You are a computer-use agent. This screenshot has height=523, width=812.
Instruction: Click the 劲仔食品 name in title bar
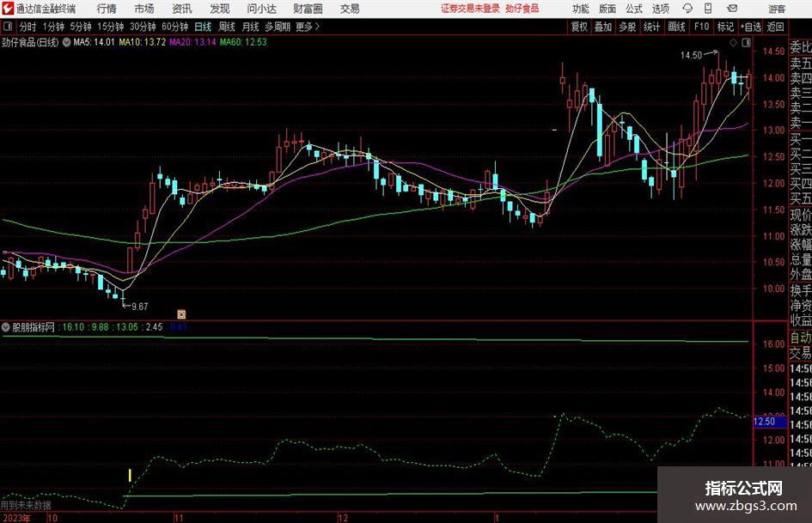(522, 9)
